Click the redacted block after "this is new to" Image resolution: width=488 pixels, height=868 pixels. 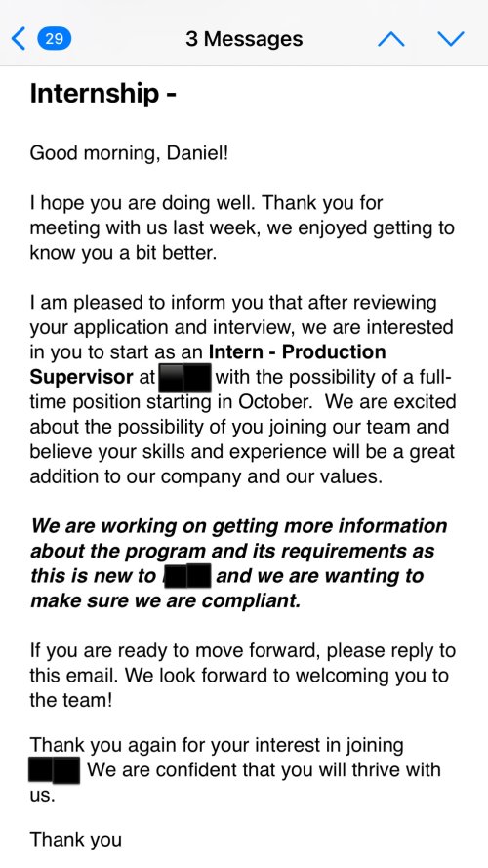(187, 575)
